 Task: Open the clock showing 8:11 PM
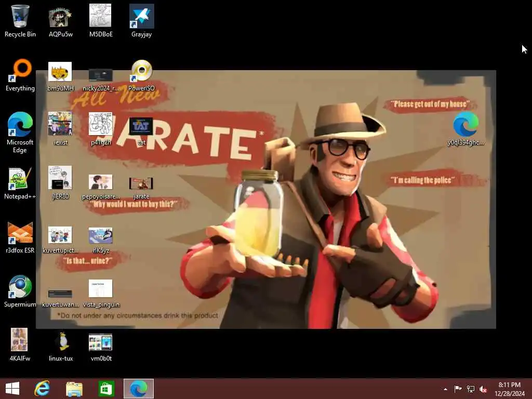click(510, 389)
